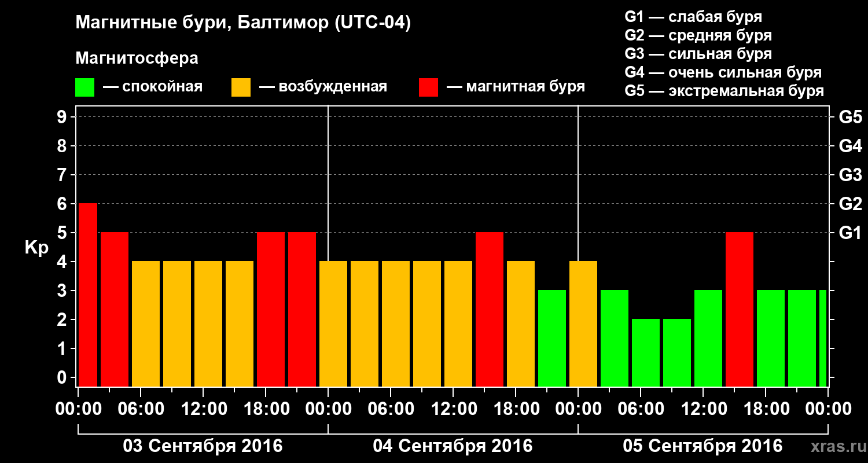Screen dimensions: 868x463
Task: Click the '04 Сентября 2016' date label
Action: [x=453, y=446]
